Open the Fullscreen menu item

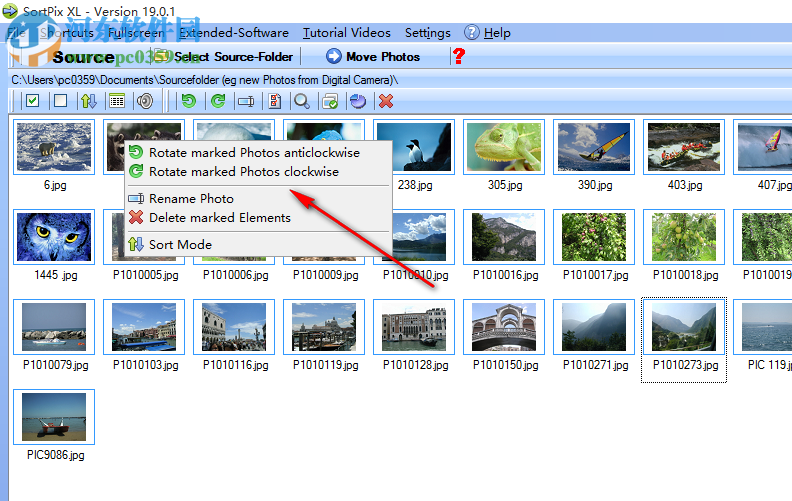tap(136, 33)
